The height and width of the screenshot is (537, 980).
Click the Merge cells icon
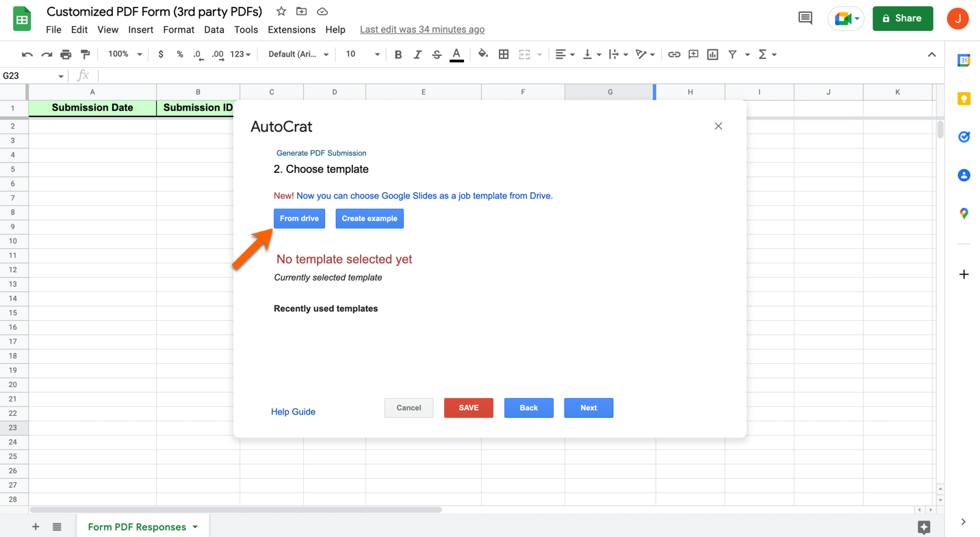point(524,55)
